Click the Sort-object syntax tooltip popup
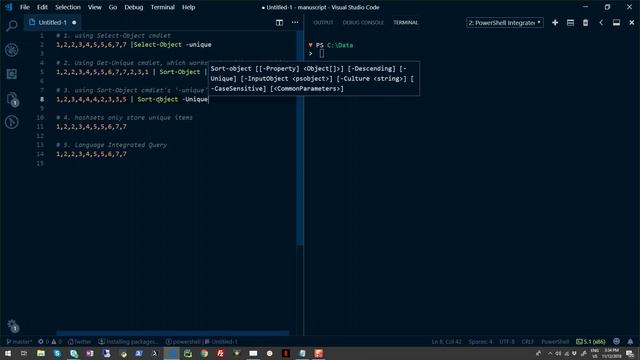 pyautogui.click(x=314, y=78)
